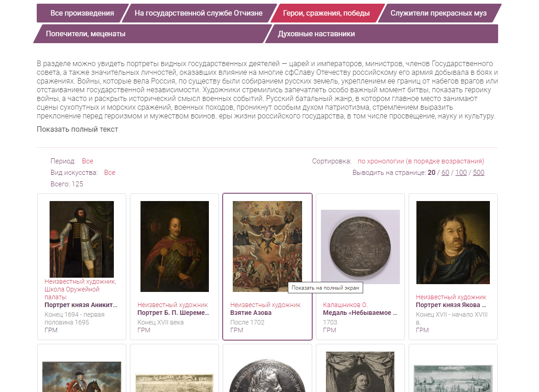Change sorting from по хронологии
539x392 pixels.
pyautogui.click(x=421, y=161)
